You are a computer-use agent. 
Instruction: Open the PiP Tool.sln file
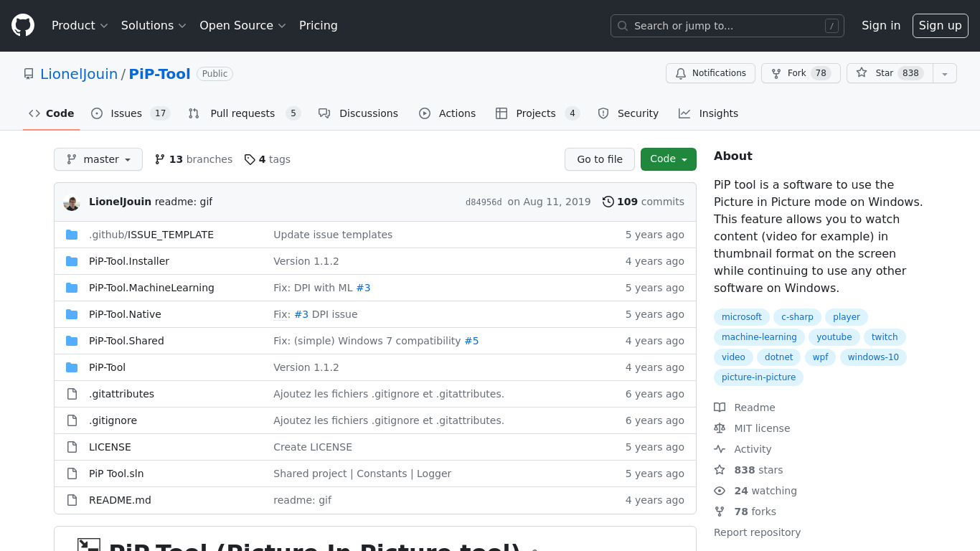coord(116,474)
